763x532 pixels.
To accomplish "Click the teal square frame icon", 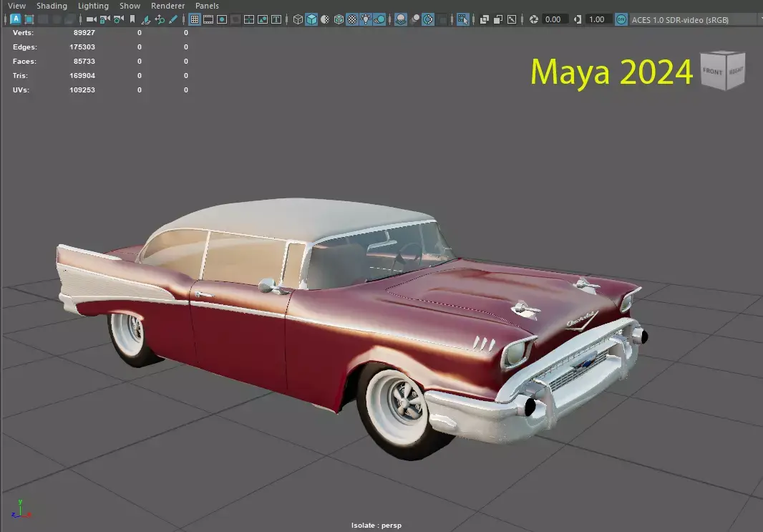I will click(29, 19).
